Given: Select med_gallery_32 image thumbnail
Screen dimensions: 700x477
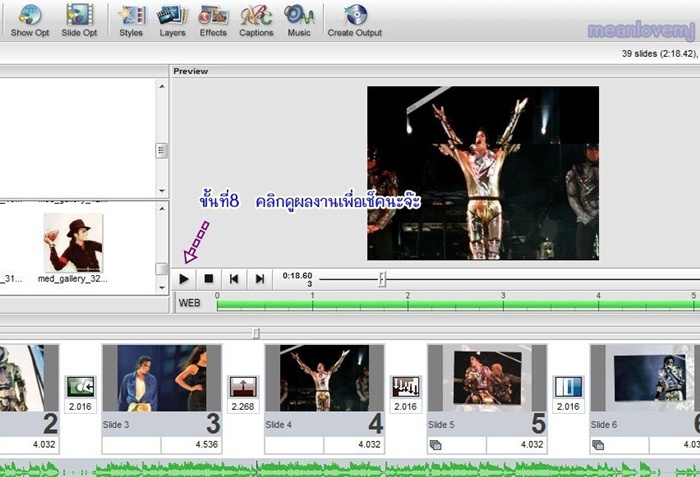Looking at the screenshot, I should pyautogui.click(x=74, y=243).
